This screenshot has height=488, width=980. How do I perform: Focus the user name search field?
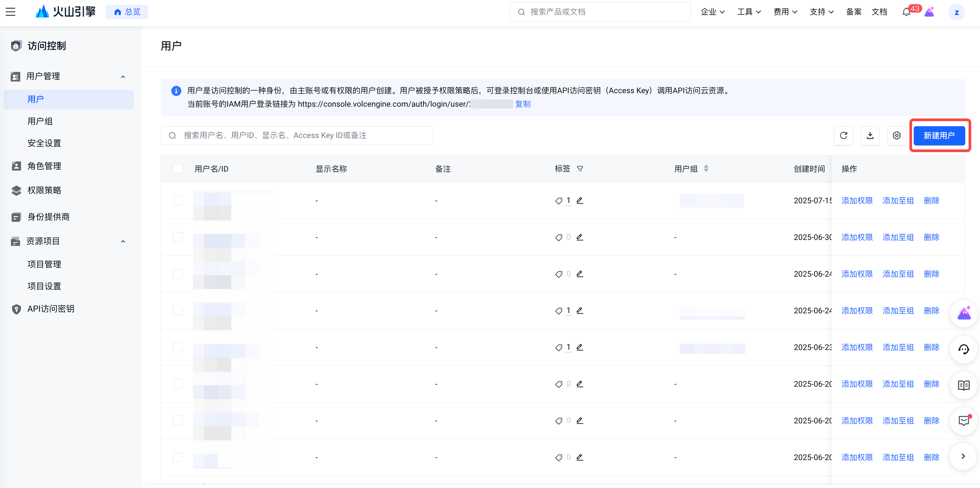click(x=297, y=136)
